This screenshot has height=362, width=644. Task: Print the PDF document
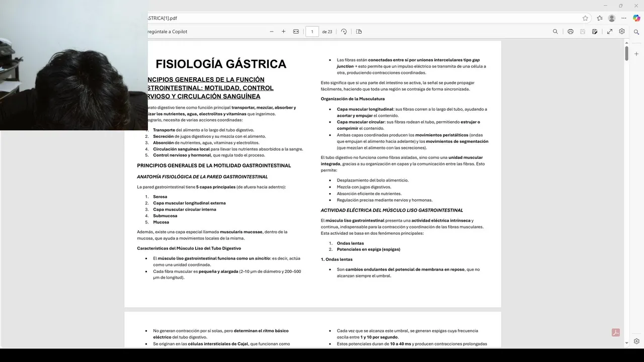[571, 31]
